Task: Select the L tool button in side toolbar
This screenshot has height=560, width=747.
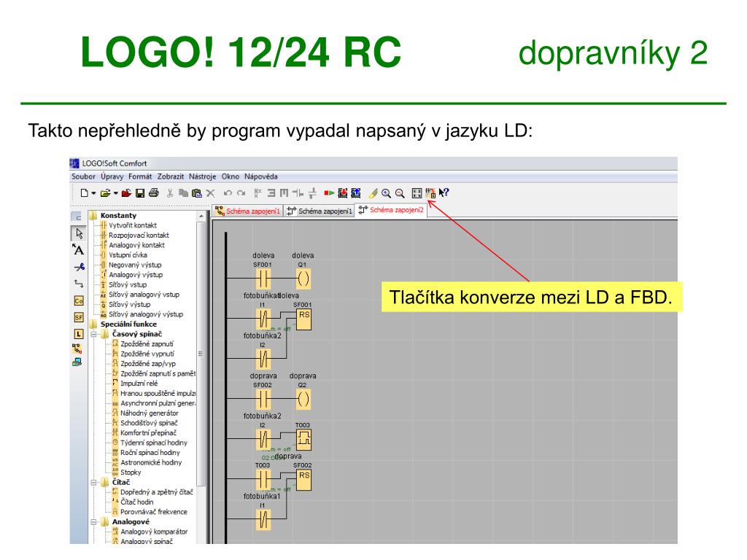Action: tap(79, 334)
